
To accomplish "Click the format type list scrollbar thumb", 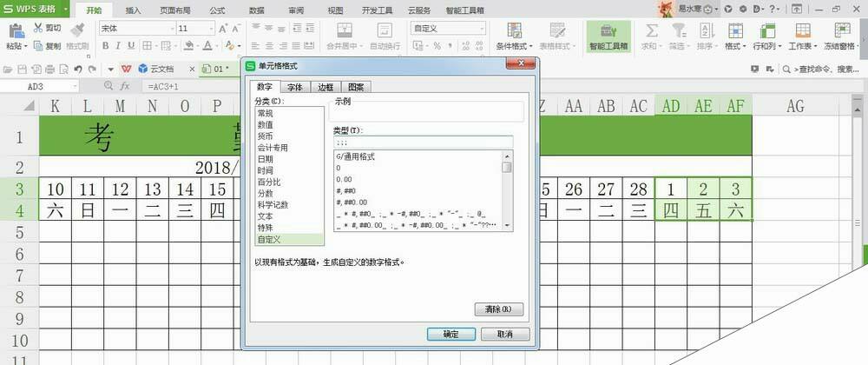I will [507, 167].
